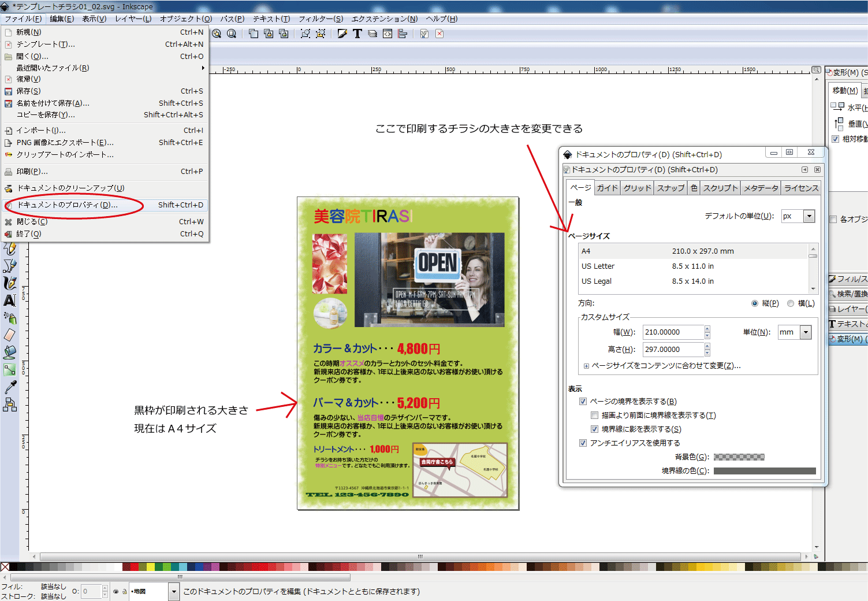868x601 pixels.
Task: Choose ドキュメントのプロパティ menu entry
Action: (104, 205)
